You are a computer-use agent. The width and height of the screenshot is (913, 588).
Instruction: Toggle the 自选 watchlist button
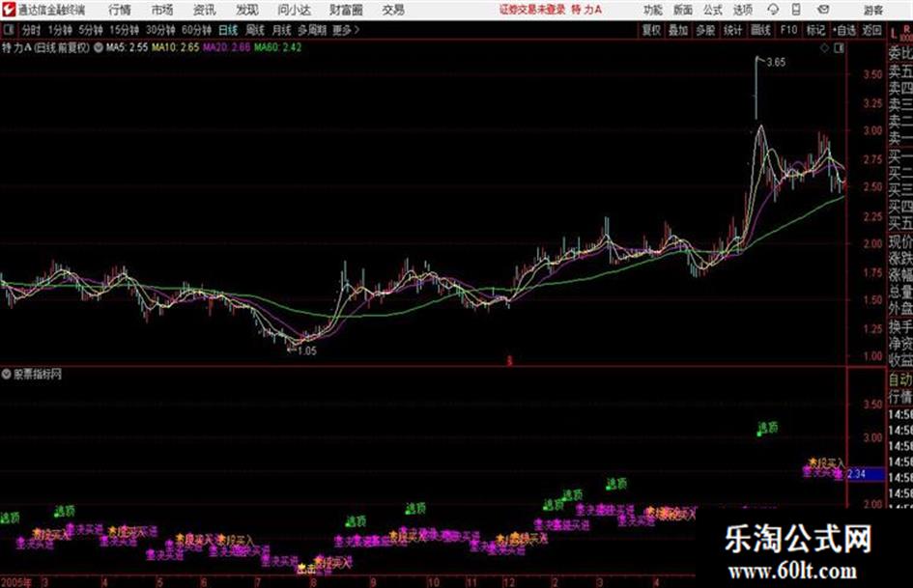click(x=844, y=30)
